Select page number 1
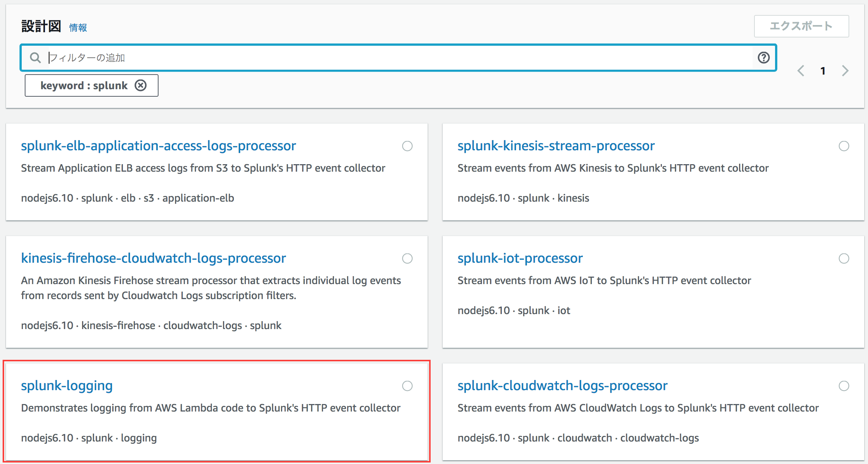Viewport: 868px width, 464px height. pyautogui.click(x=823, y=71)
